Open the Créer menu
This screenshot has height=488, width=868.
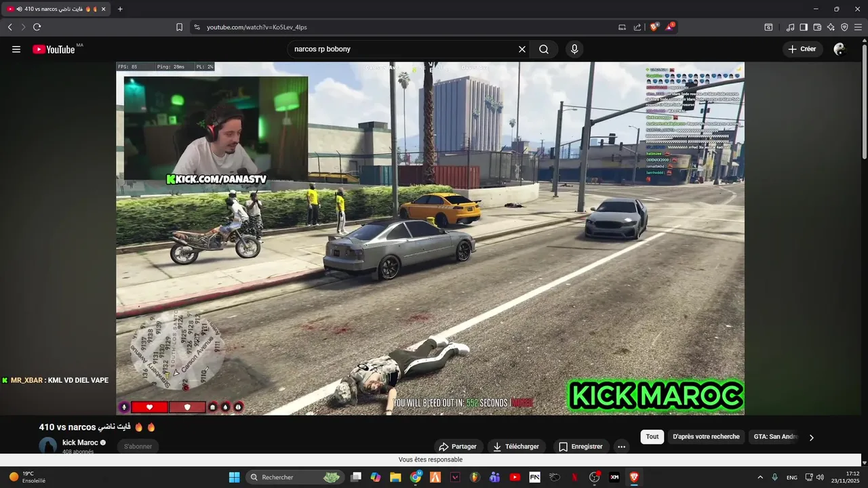[803, 49]
